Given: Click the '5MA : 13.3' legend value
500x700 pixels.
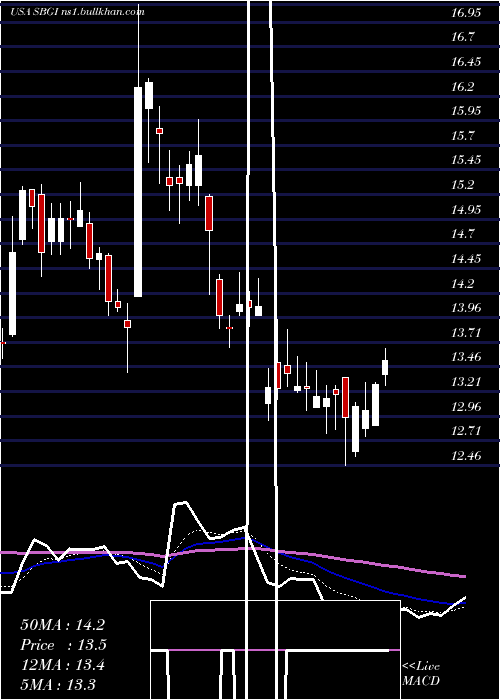Looking at the screenshot, I should point(58,684).
